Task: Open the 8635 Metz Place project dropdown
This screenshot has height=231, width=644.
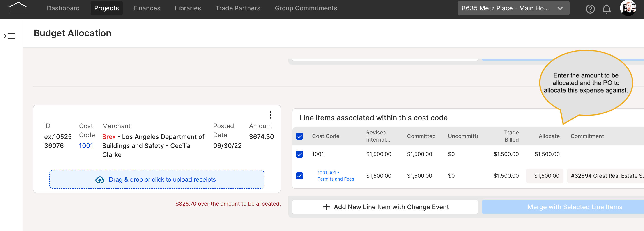Action: pyautogui.click(x=513, y=8)
